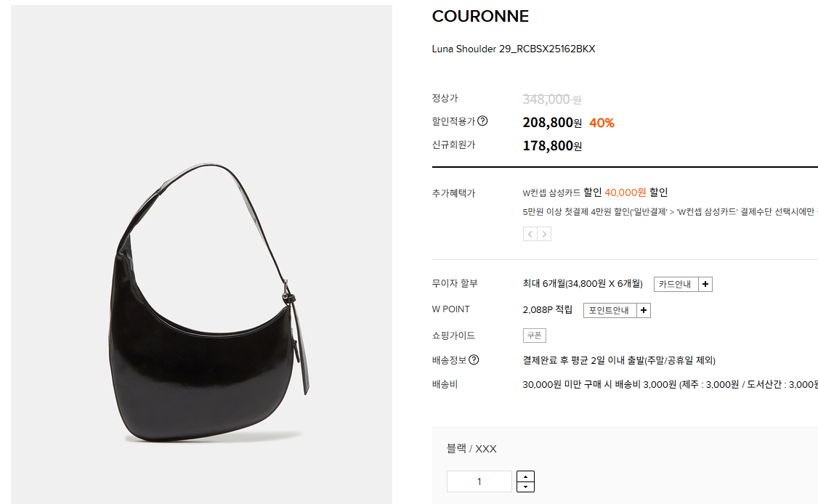Screen dimensions: 818x504
Task: Expand point info with plus icon
Action: coord(644,310)
